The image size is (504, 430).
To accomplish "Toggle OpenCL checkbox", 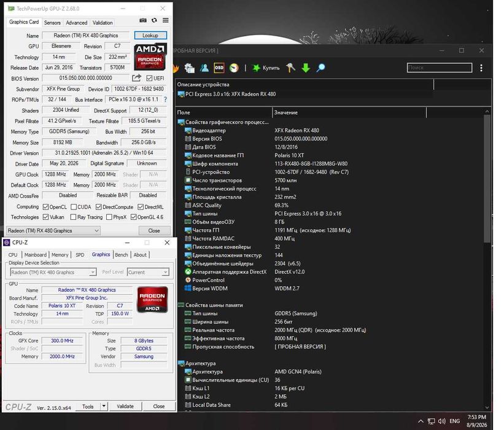I will coord(45,207).
